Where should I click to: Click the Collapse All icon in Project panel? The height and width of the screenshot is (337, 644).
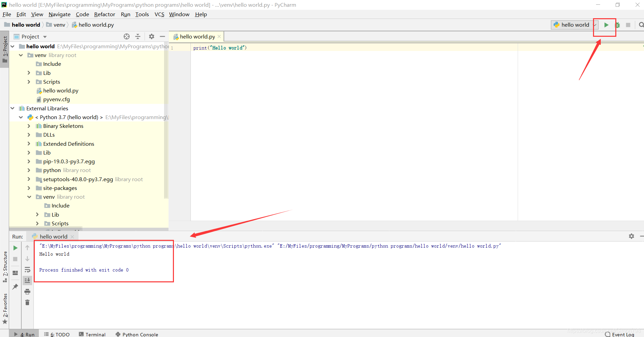pos(138,36)
